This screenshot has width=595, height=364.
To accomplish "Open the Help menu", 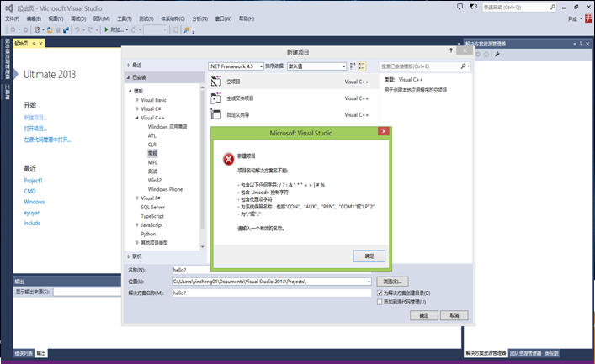I will [x=247, y=18].
